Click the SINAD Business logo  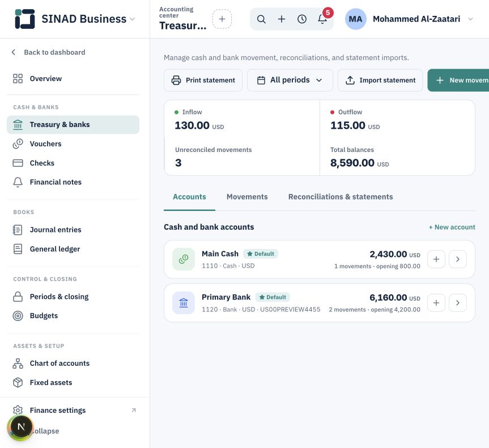pyautogui.click(x=25, y=19)
